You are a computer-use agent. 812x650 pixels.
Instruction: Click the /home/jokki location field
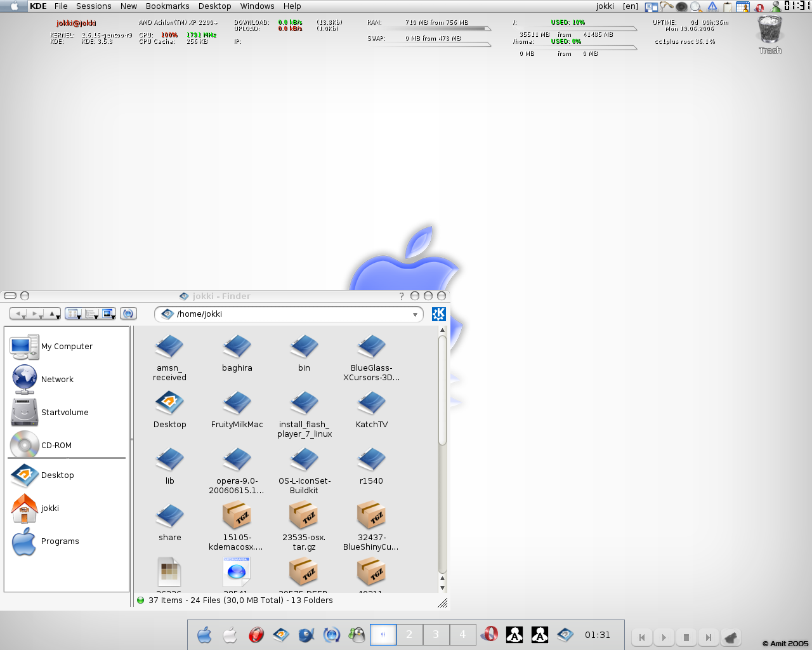(289, 314)
